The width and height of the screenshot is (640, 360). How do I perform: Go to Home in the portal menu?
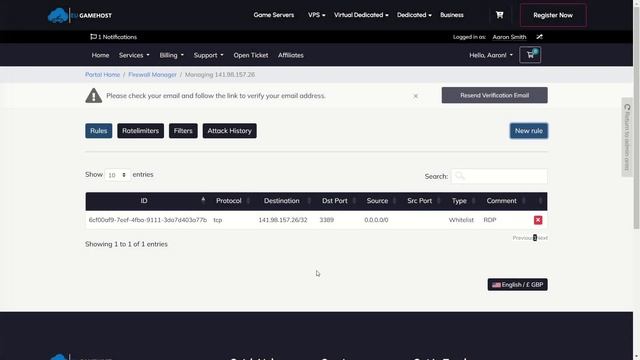tap(100, 55)
